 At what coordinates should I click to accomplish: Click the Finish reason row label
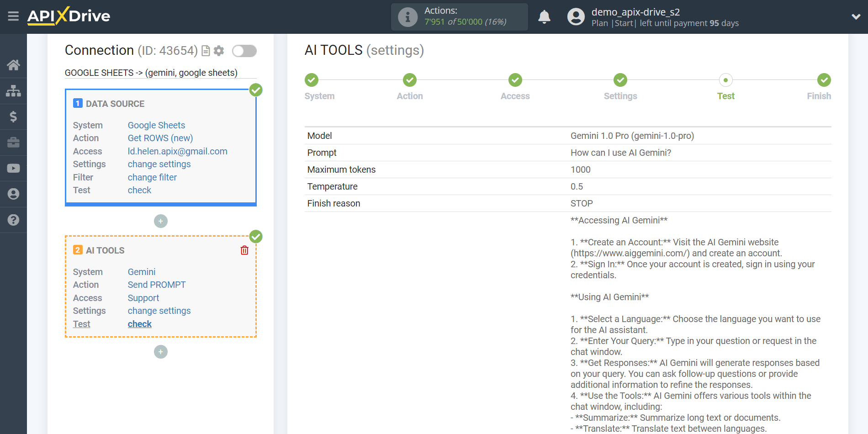coord(333,203)
